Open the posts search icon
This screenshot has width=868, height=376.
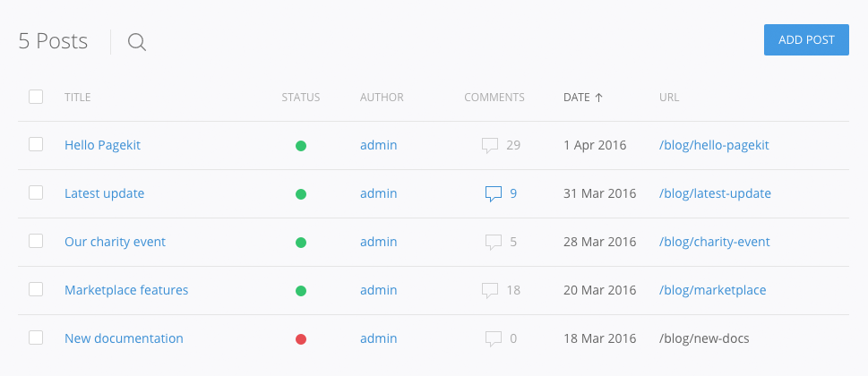click(136, 42)
